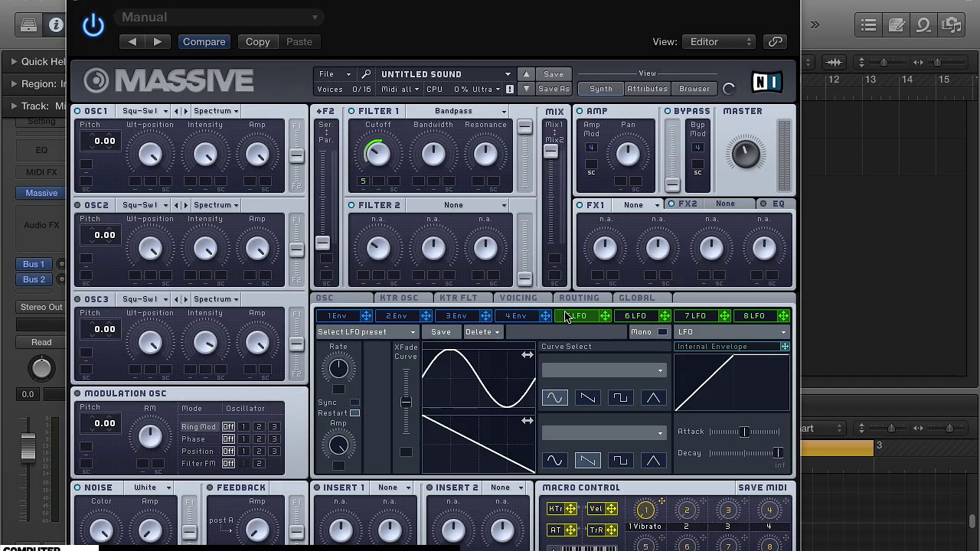Click the Vel macro crosshair handle
This screenshot has height=551, width=980.
612,509
